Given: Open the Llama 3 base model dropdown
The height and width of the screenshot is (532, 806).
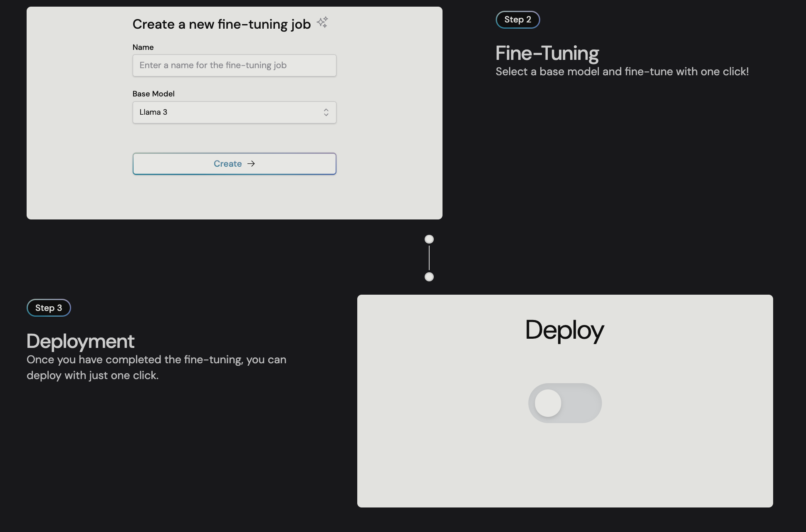Looking at the screenshot, I should [234, 112].
